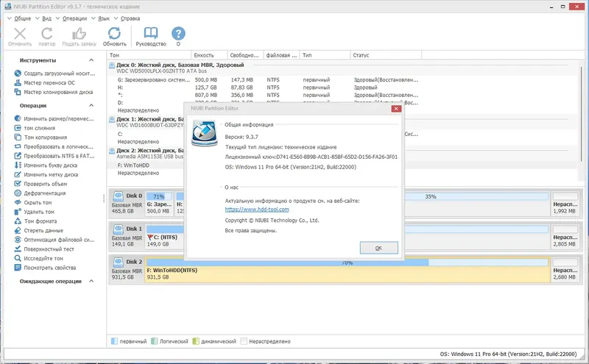Image resolution: width=589 pixels, height=364 pixels.
Task: Collapse the Ожидающие операции section
Action: (x=91, y=281)
